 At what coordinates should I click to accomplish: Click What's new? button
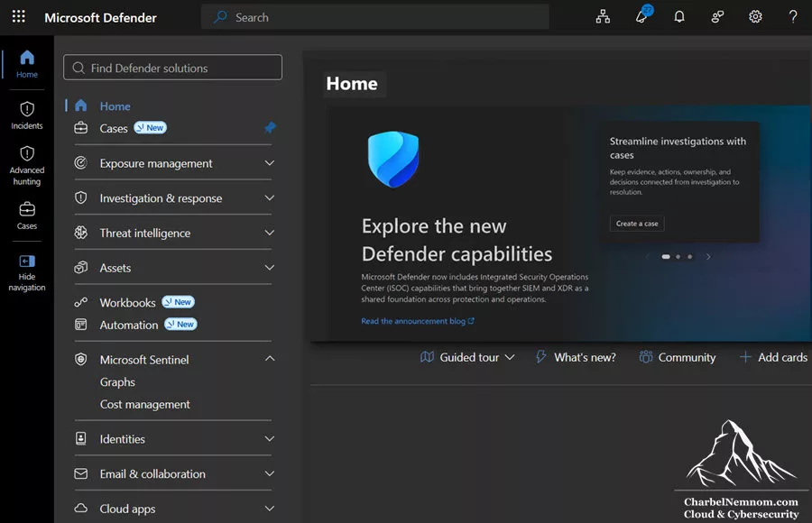click(x=576, y=357)
